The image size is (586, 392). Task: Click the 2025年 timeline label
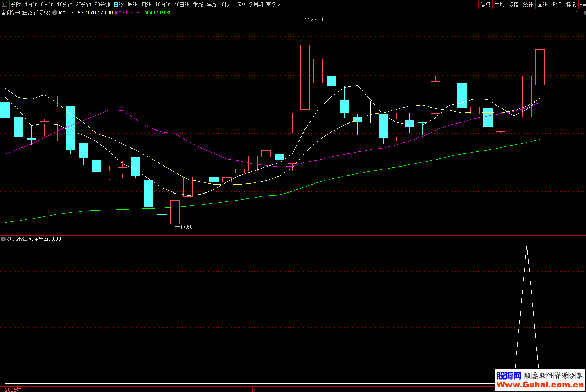[13, 390]
